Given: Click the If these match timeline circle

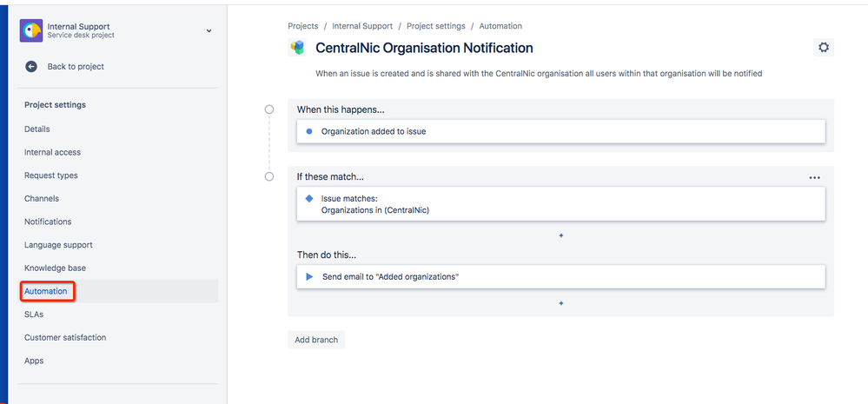Looking at the screenshot, I should pyautogui.click(x=269, y=176).
